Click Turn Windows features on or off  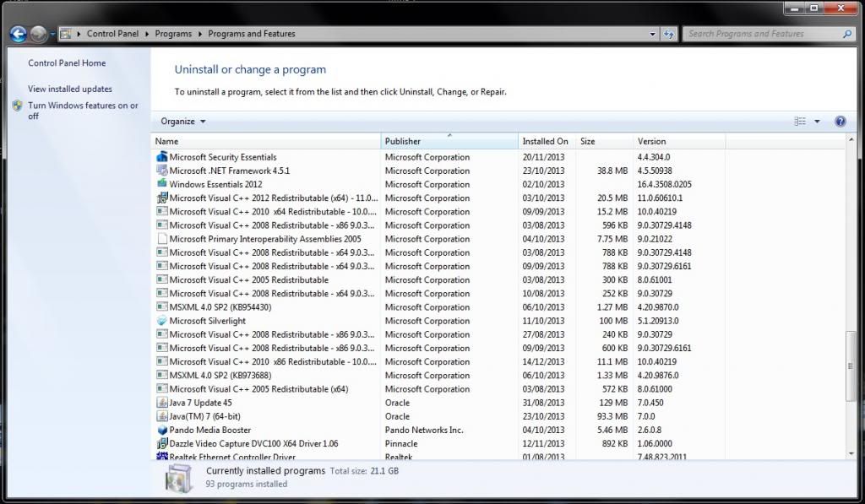(84, 111)
